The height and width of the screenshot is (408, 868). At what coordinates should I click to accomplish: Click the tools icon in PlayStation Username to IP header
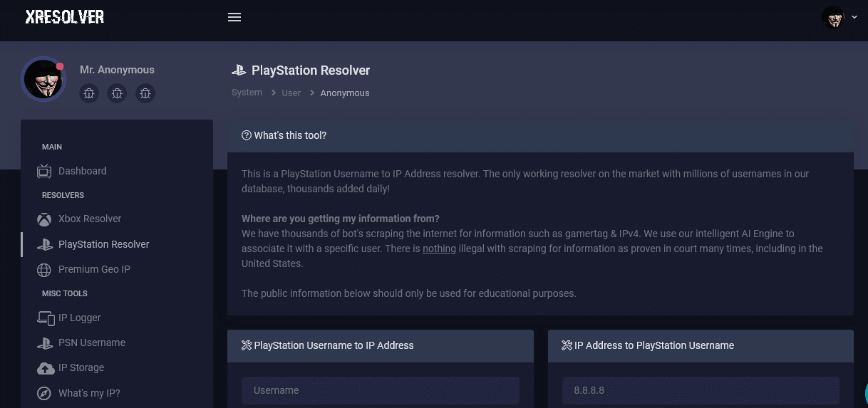pos(247,345)
